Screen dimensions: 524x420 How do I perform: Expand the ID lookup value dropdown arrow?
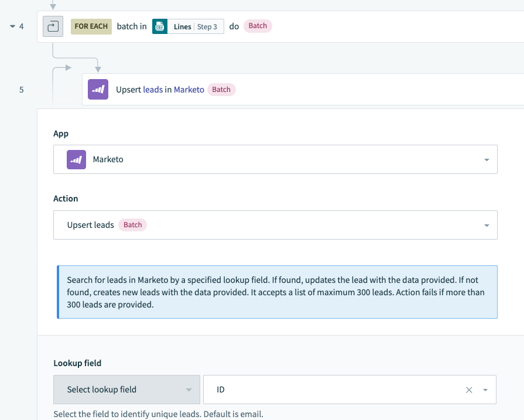pyautogui.click(x=485, y=390)
